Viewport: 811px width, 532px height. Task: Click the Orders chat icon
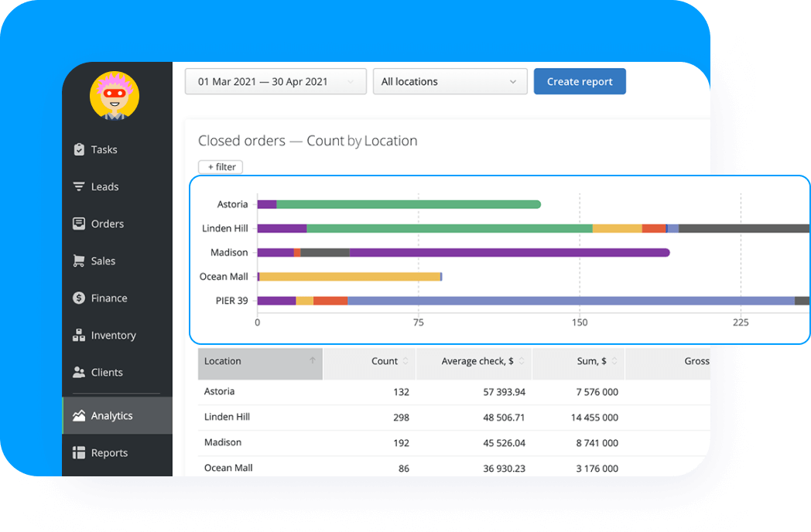[80, 223]
